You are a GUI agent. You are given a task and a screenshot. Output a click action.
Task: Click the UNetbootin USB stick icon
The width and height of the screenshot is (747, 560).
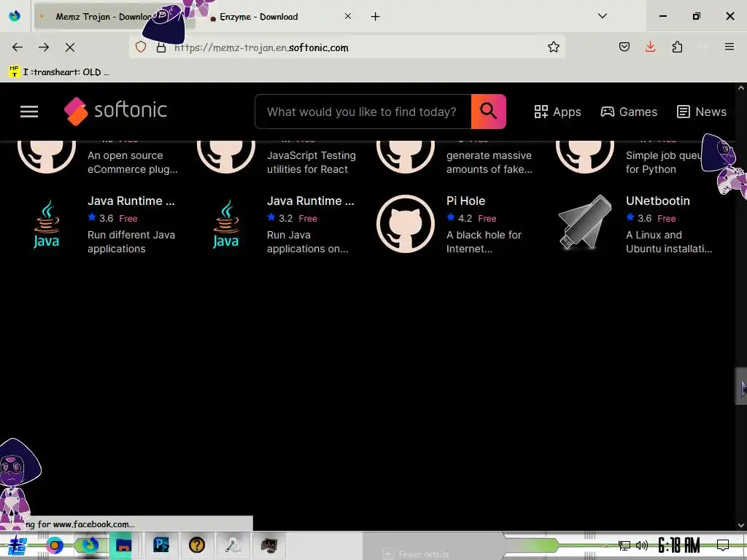click(x=585, y=223)
